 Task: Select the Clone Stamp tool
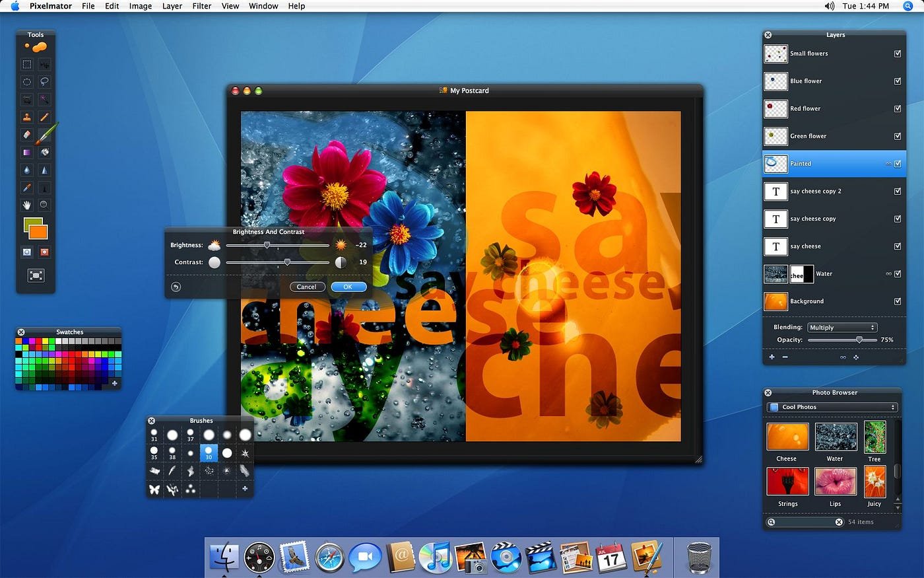point(26,117)
